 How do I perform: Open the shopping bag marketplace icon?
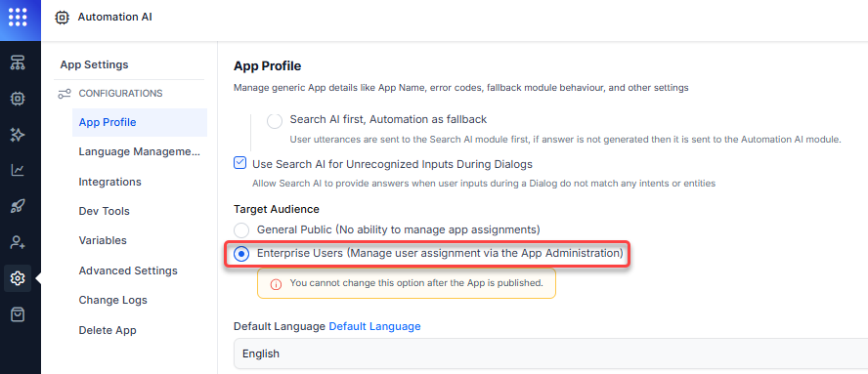click(x=18, y=314)
